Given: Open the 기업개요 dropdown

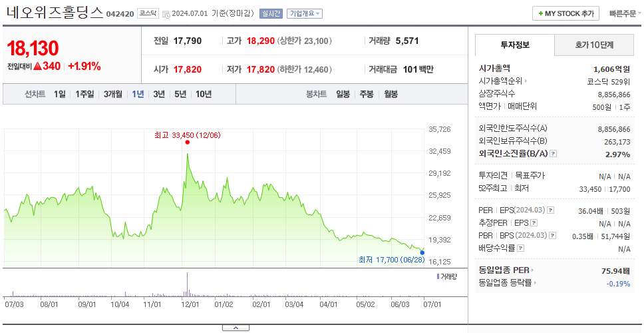Looking at the screenshot, I should pyautogui.click(x=304, y=13).
